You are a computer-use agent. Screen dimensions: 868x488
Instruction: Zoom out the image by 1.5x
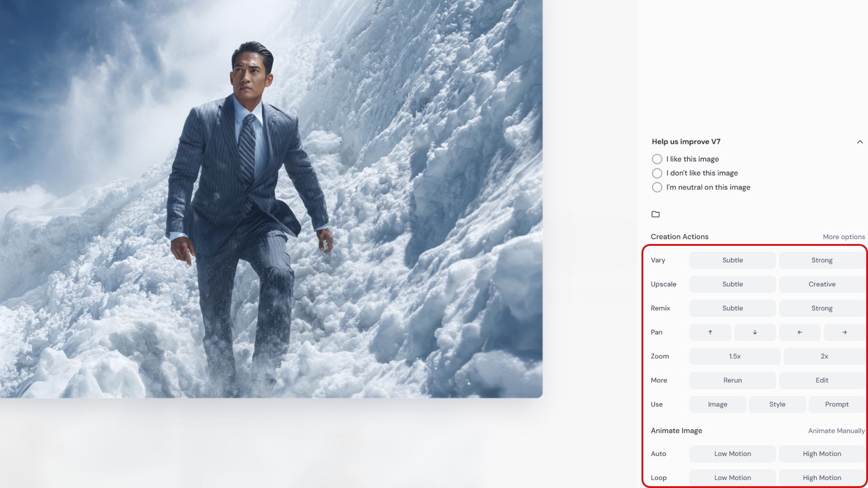click(x=734, y=356)
